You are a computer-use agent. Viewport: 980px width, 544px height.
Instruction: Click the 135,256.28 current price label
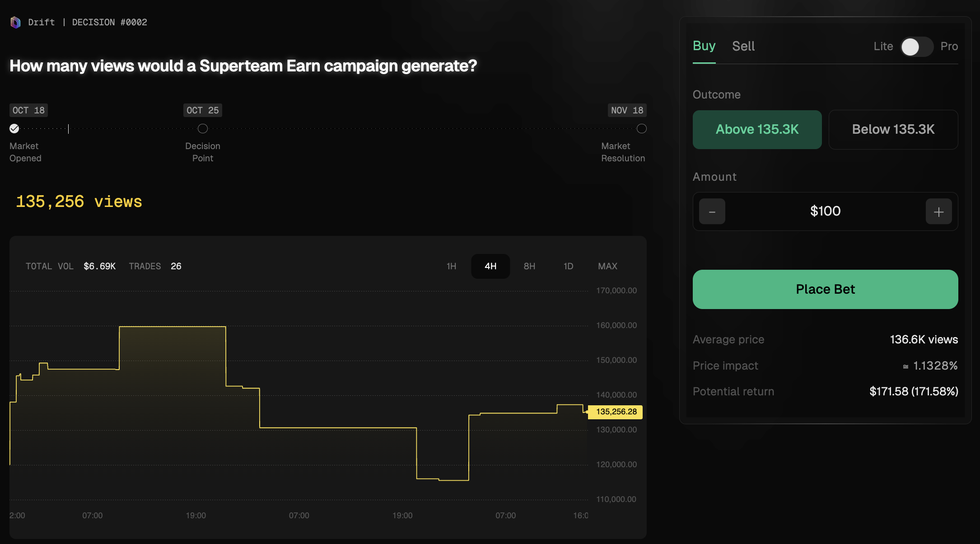point(616,412)
